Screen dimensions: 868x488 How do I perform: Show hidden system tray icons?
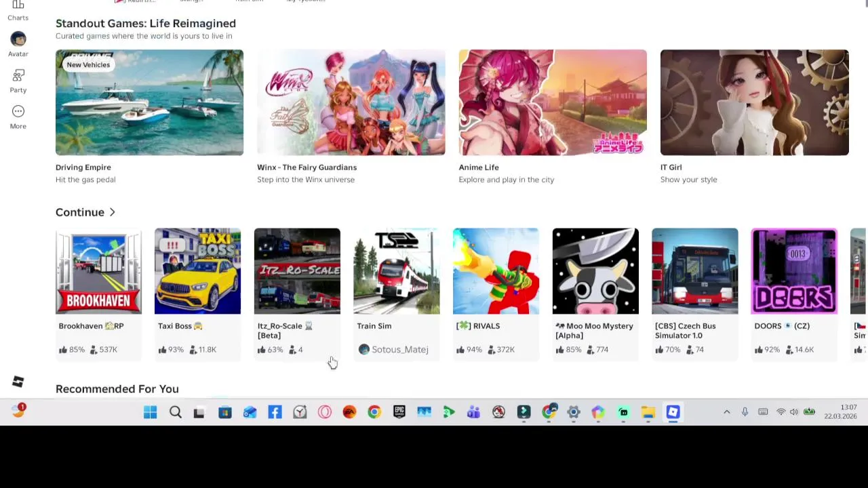click(x=727, y=412)
